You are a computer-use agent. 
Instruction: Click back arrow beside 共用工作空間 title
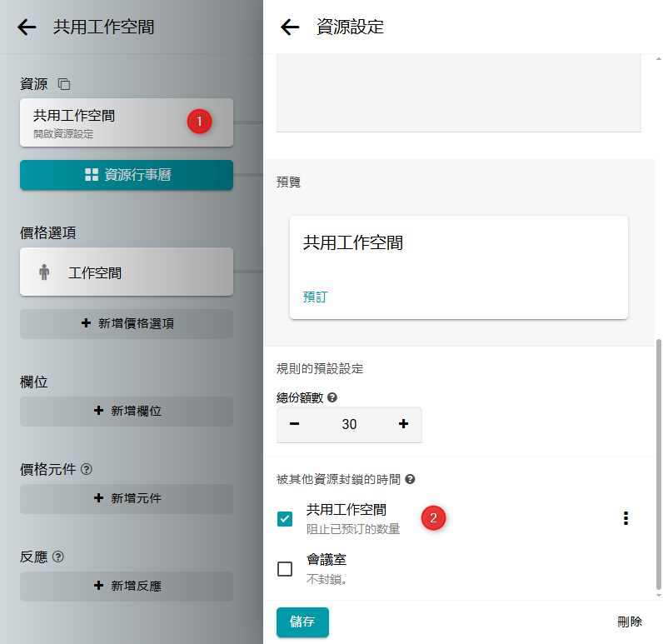(27, 27)
